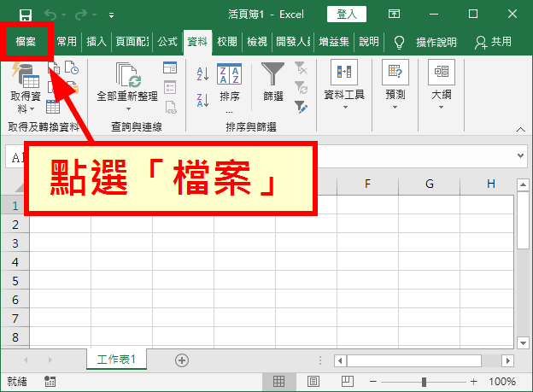Click the Clear filter icon

point(301,67)
